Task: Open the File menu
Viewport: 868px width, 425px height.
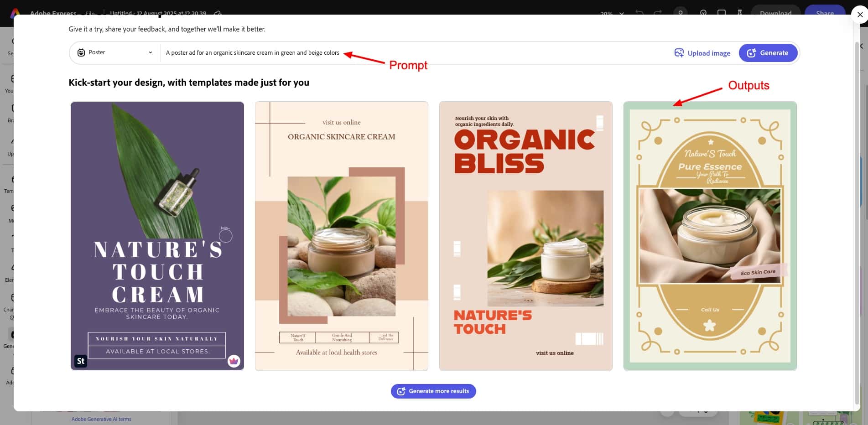Action: point(90,13)
